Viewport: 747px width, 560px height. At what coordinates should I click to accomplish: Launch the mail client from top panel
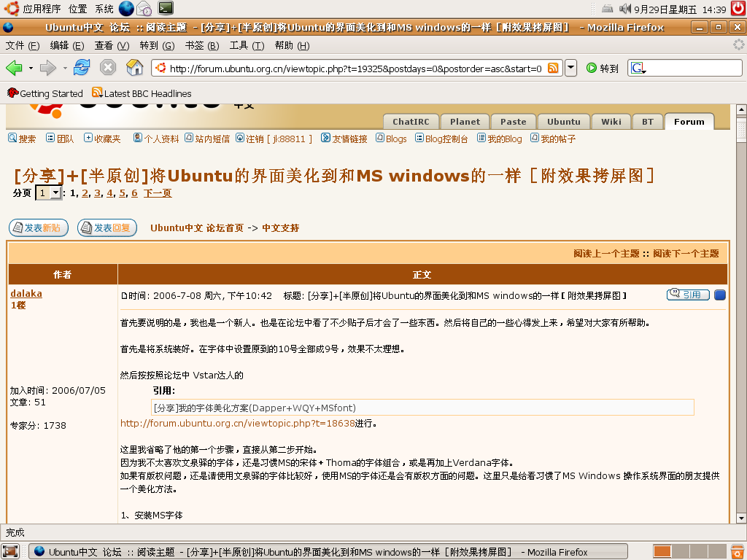pos(144,9)
